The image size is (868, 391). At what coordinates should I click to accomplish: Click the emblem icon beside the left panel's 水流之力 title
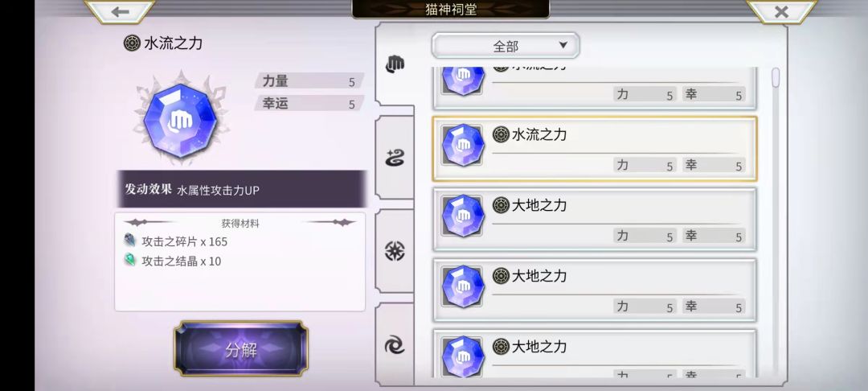(x=132, y=43)
